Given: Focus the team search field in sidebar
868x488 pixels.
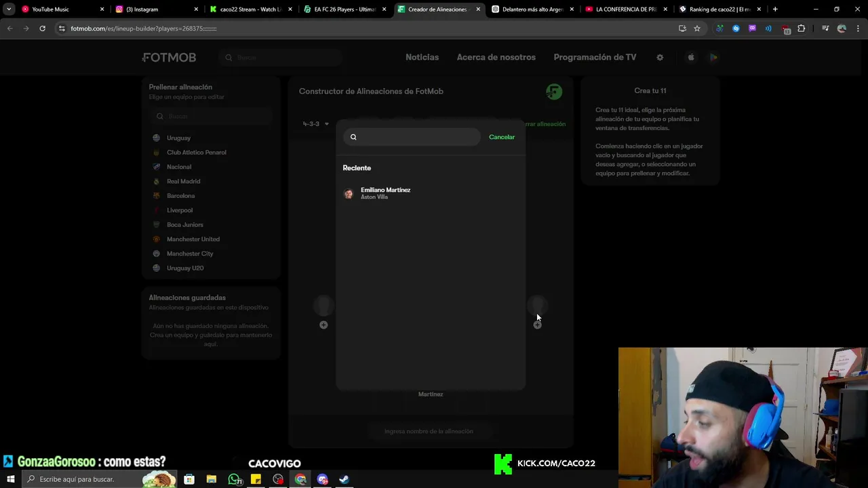Looking at the screenshot, I should click(x=211, y=116).
